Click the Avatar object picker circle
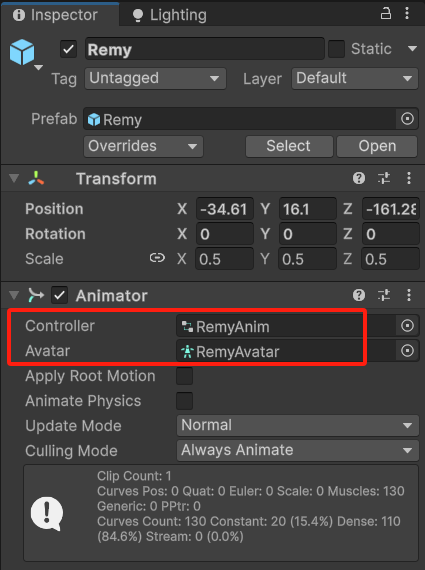The width and height of the screenshot is (425, 570). pyautogui.click(x=407, y=350)
